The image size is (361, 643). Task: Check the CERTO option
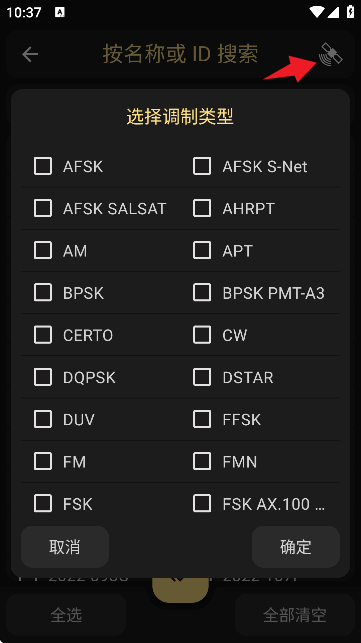(x=43, y=335)
